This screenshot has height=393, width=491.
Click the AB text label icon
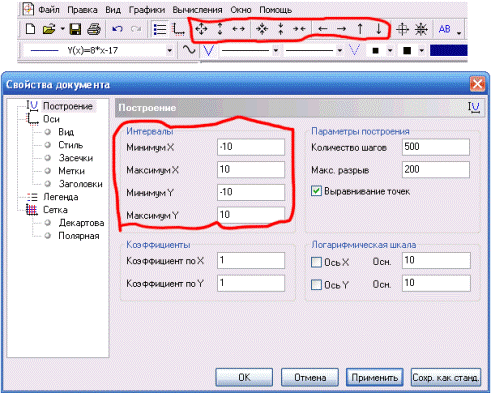click(445, 29)
